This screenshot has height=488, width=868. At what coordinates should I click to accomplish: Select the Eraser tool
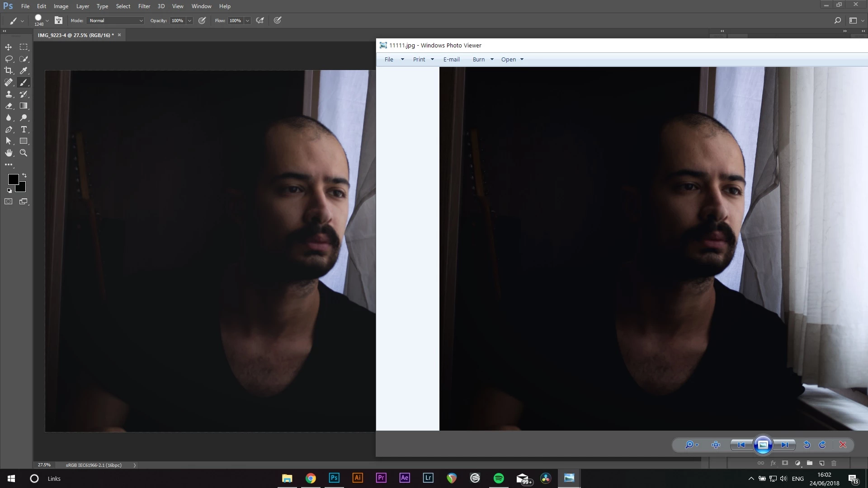[x=9, y=106]
